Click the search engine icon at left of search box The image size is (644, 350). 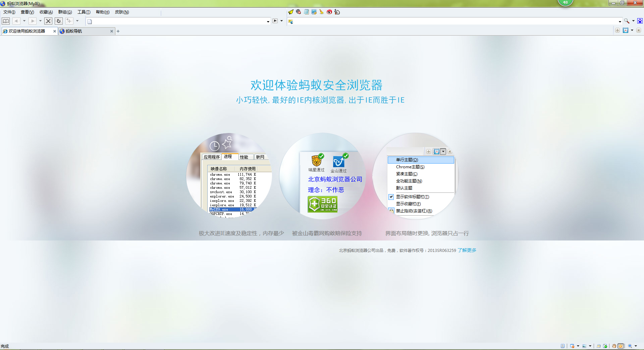(x=290, y=21)
